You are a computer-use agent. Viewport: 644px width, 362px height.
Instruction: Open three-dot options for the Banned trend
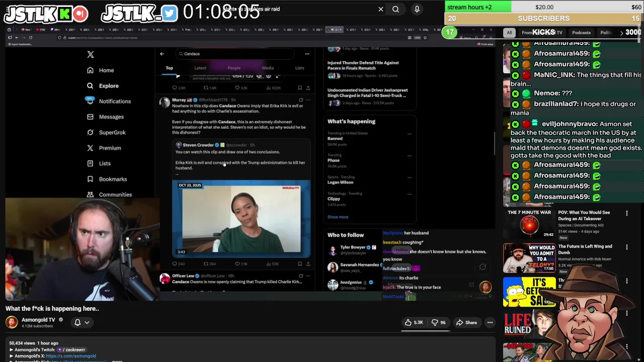pos(410,134)
